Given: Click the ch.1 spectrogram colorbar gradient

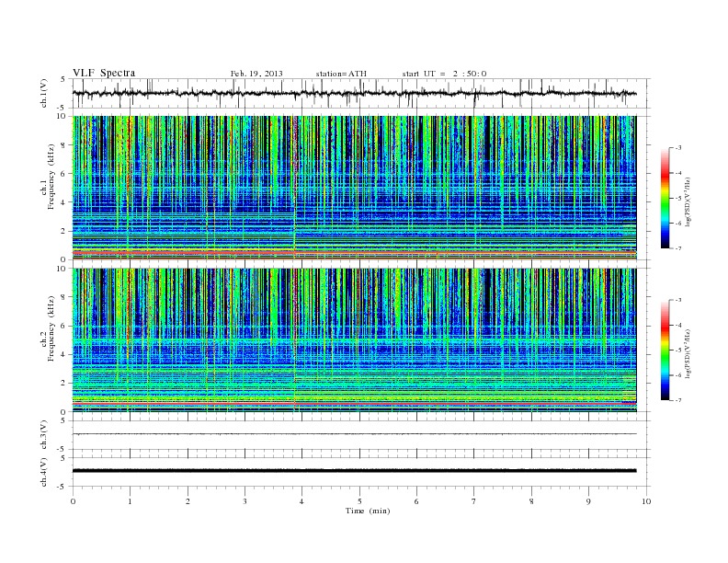Looking at the screenshot, I should point(665,199).
